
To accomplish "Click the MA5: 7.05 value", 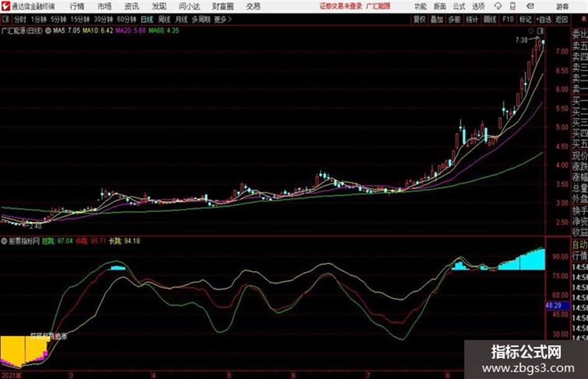I will tap(67, 30).
